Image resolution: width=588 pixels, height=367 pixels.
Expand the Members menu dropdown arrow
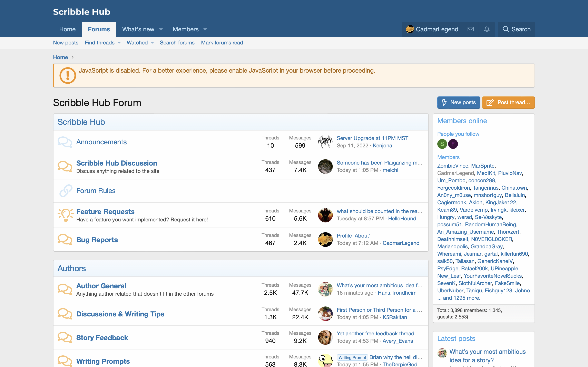(205, 29)
